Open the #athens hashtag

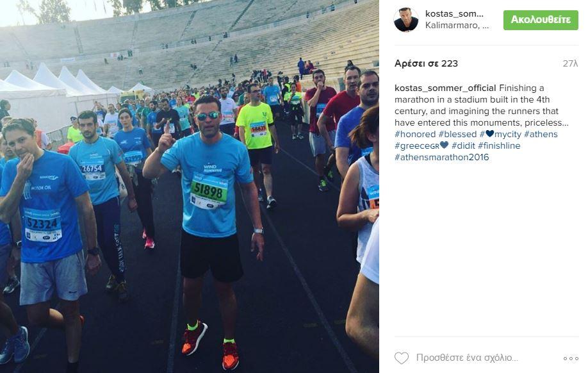541,135
